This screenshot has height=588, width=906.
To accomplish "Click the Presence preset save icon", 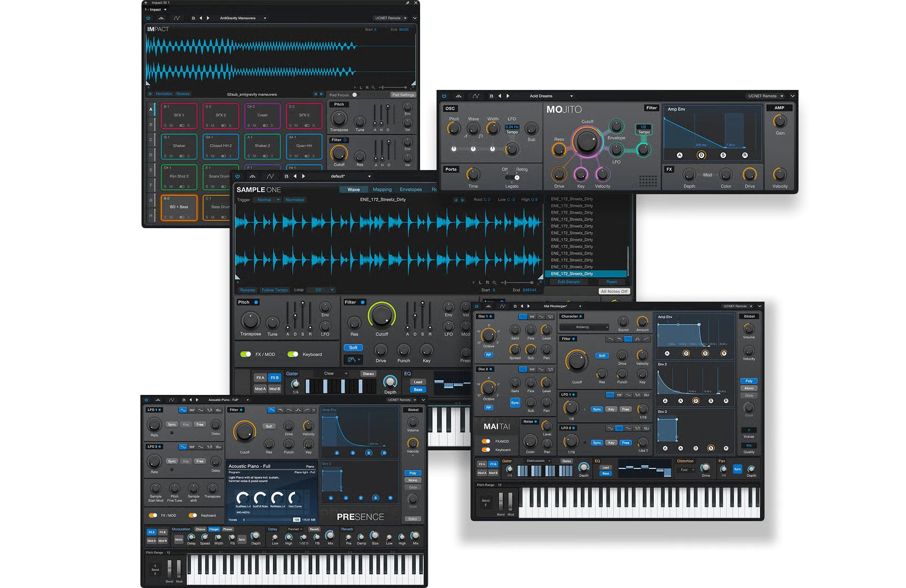I will click(x=184, y=400).
